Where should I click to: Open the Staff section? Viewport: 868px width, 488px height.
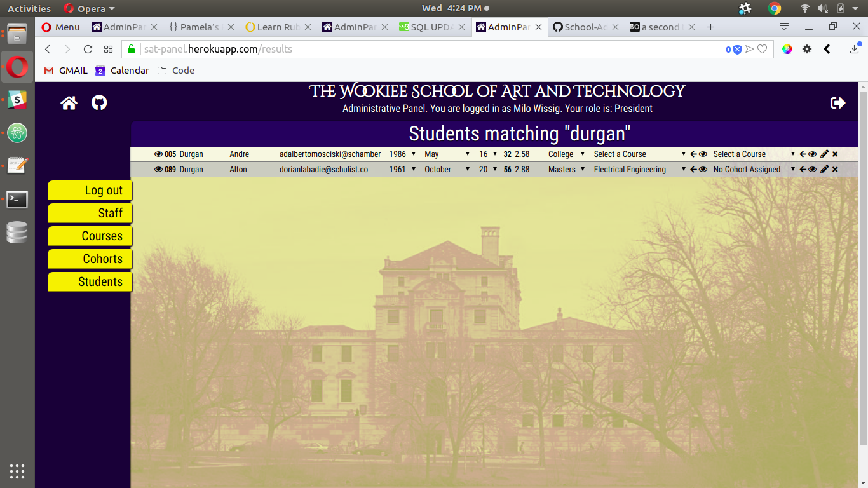point(90,213)
